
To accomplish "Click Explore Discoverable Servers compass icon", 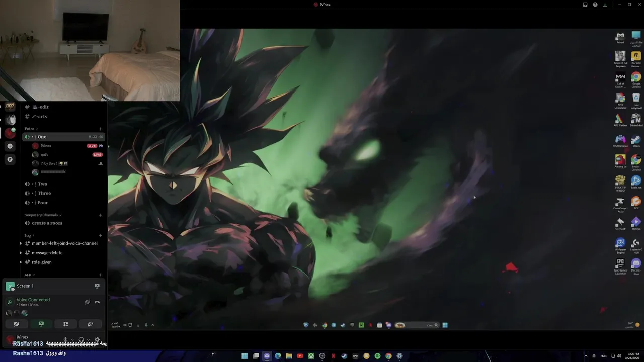I will (10, 159).
